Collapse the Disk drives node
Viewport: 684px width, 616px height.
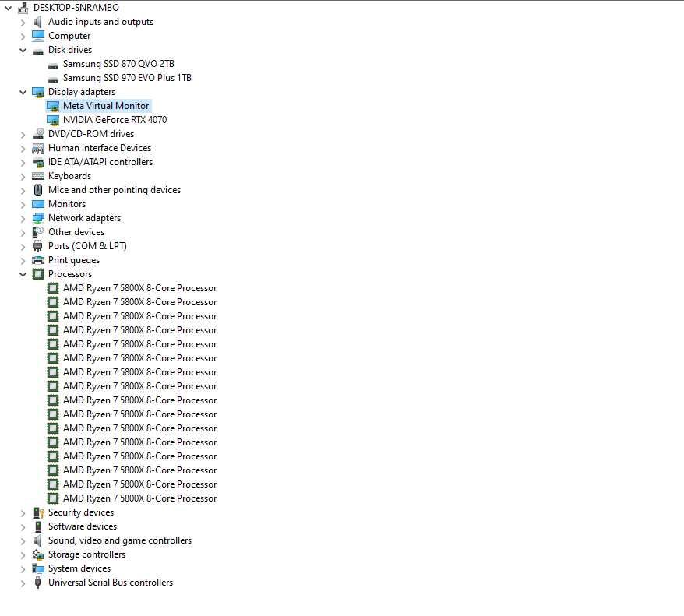[x=23, y=50]
